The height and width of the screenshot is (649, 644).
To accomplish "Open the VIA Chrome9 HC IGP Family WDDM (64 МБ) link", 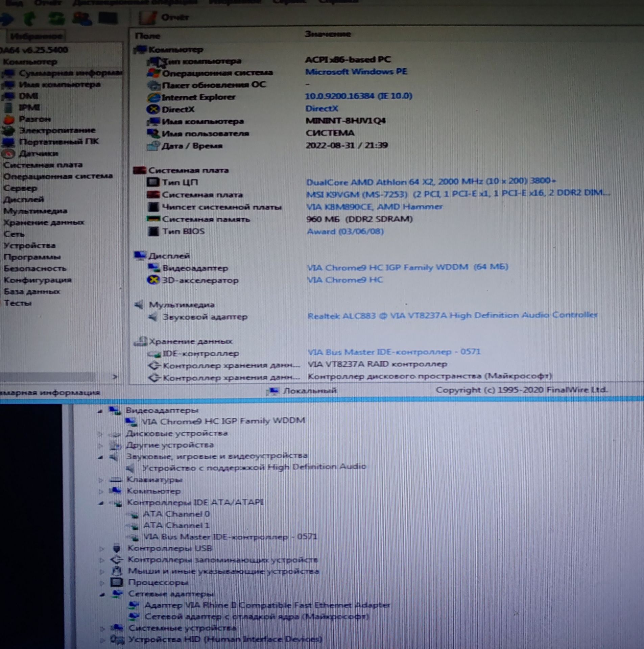I will coord(407,267).
